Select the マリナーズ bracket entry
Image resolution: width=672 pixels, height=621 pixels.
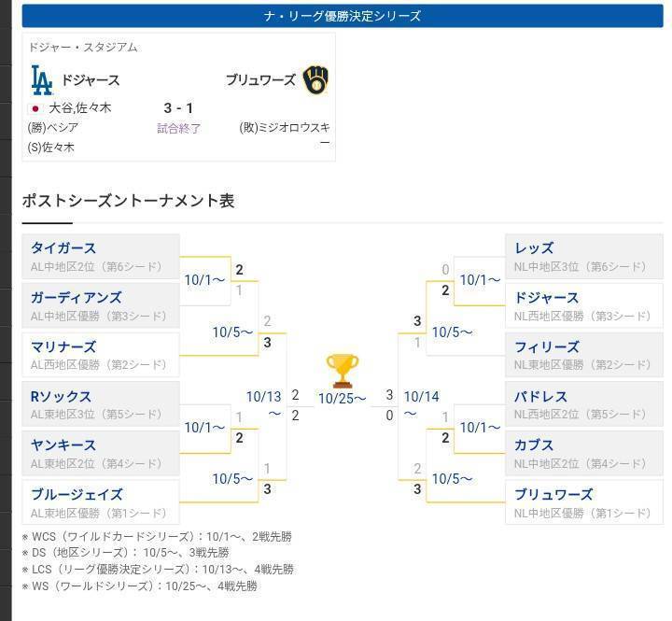point(101,355)
